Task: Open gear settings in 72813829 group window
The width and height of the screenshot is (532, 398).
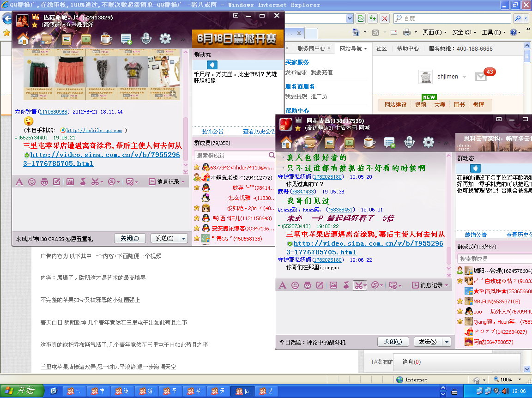Action: pos(165,39)
